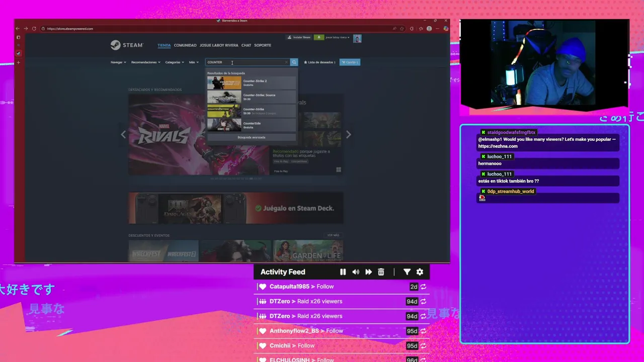Click the heart icon beside Cmichii
Viewport: 644px width, 362px height.
click(263, 346)
